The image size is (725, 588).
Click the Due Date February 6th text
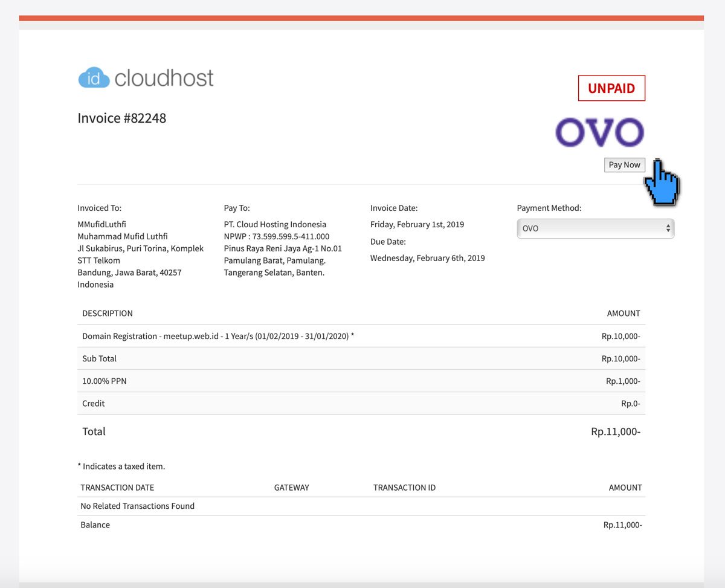coord(427,257)
